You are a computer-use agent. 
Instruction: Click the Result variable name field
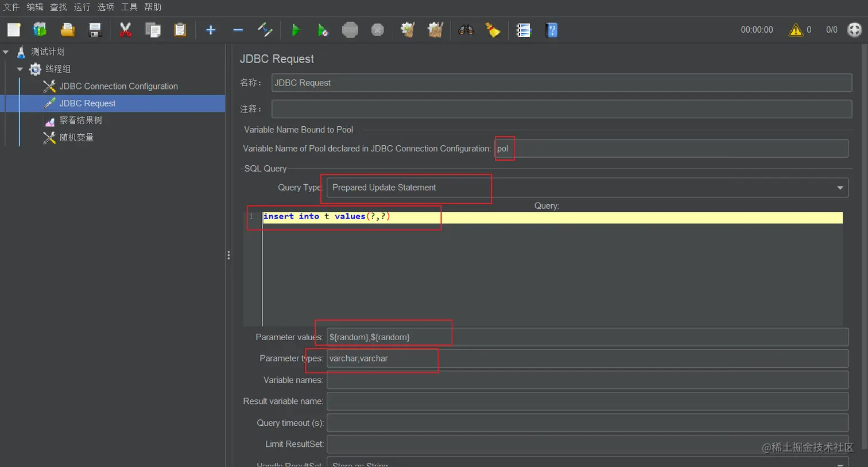click(x=587, y=402)
